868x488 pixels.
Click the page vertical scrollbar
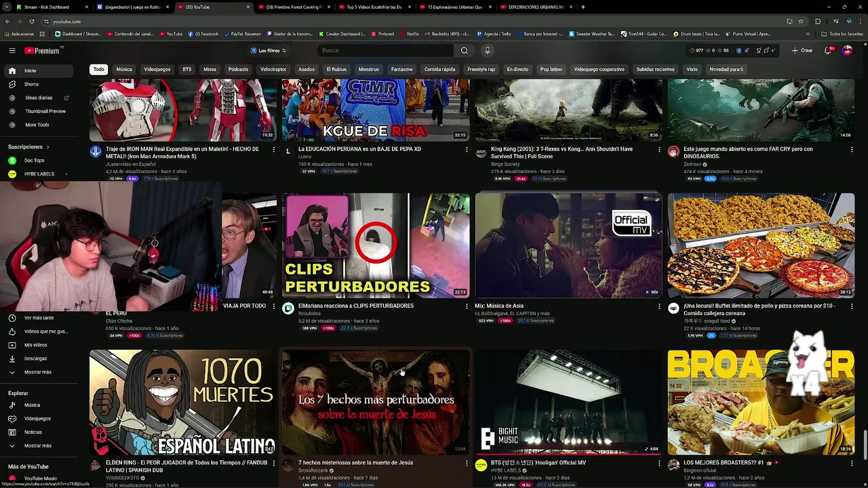tap(865, 444)
